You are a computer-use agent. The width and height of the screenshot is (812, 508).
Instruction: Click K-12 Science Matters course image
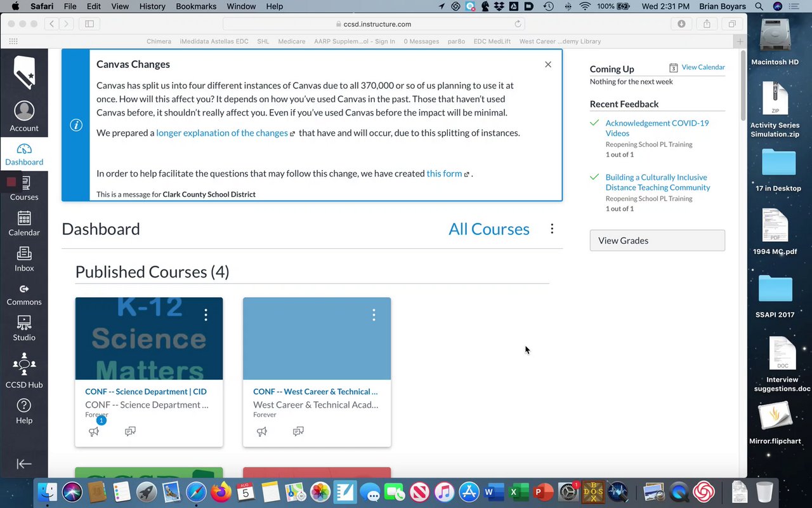pyautogui.click(x=149, y=338)
